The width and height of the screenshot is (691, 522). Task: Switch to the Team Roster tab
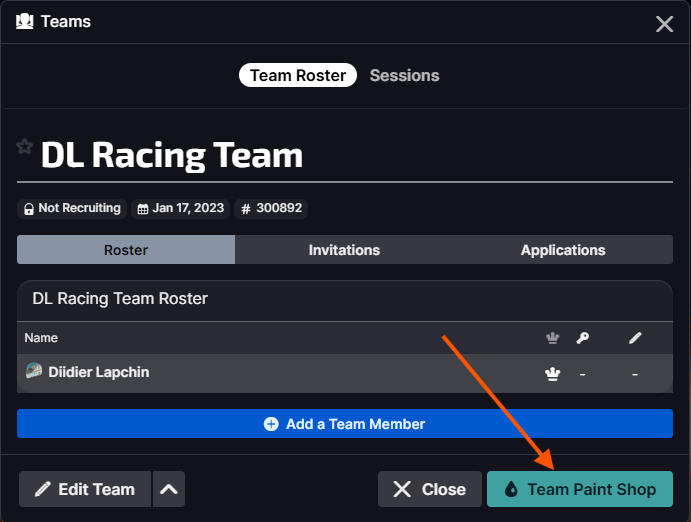coord(297,75)
